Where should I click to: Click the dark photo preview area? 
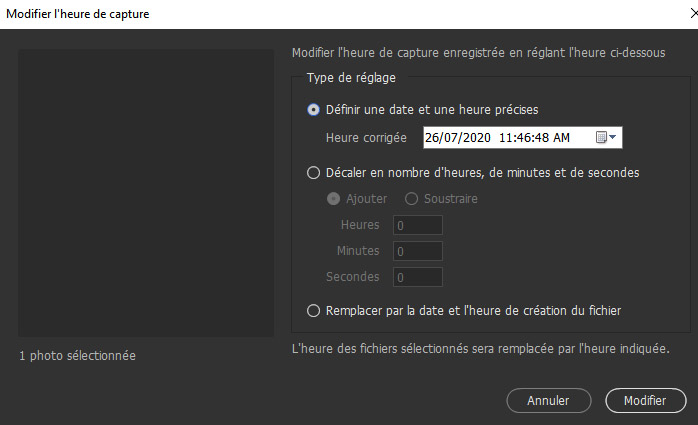pyautogui.click(x=146, y=193)
